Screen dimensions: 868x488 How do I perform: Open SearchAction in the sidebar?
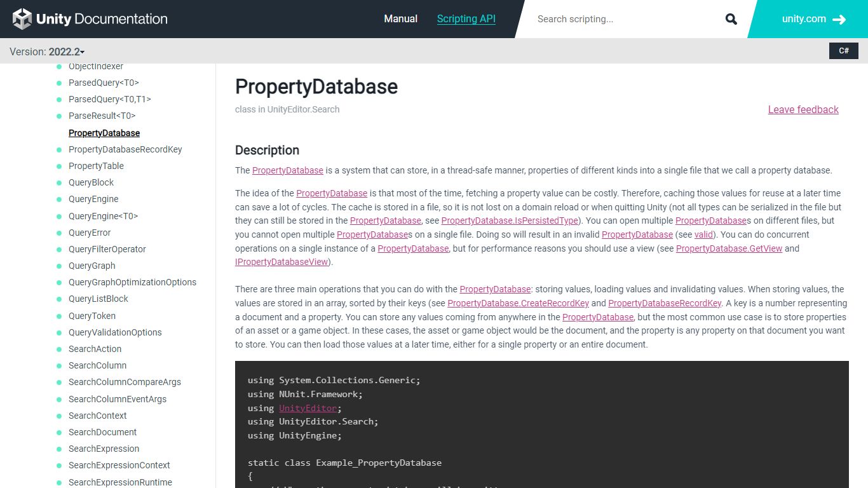pos(95,349)
